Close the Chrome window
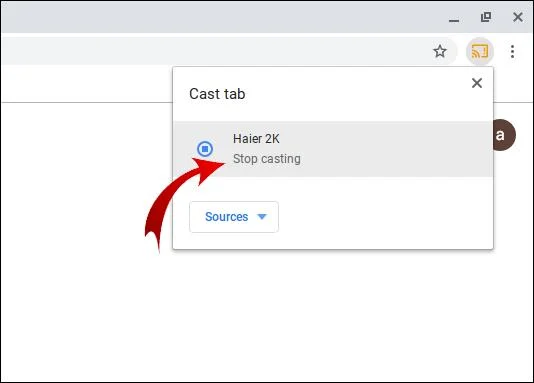The image size is (534, 383). point(518,17)
